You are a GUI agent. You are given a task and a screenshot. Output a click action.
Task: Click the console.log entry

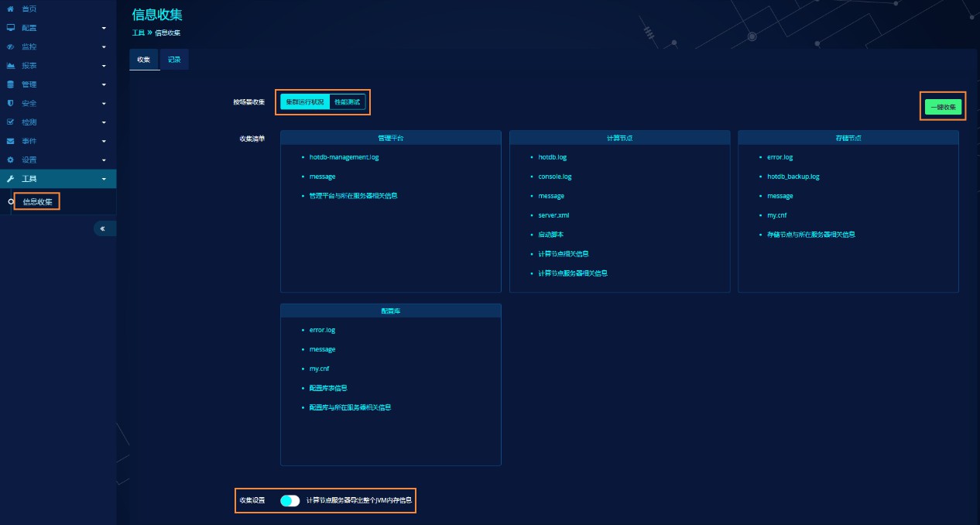click(555, 177)
